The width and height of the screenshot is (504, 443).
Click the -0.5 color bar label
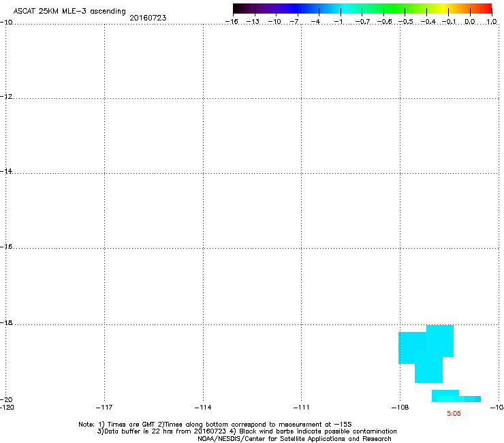point(406,22)
